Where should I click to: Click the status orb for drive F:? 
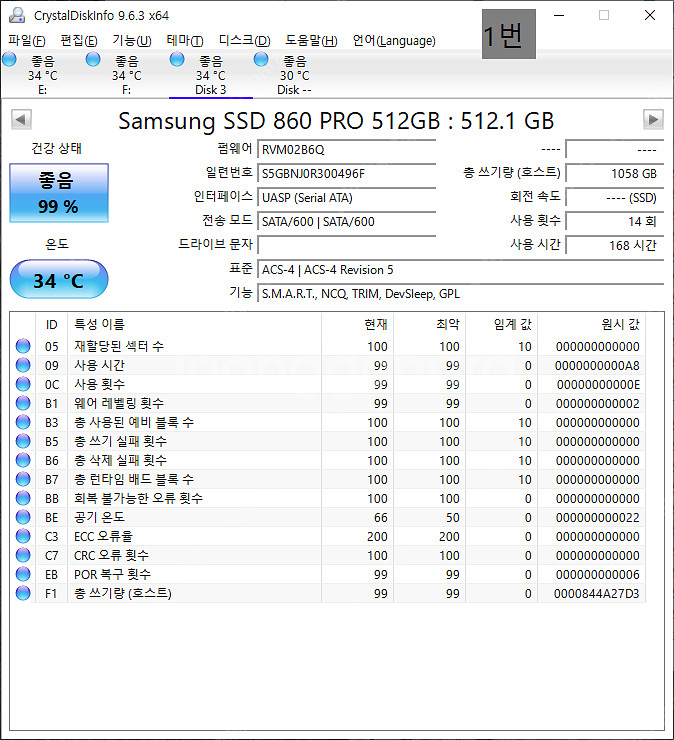point(93,59)
